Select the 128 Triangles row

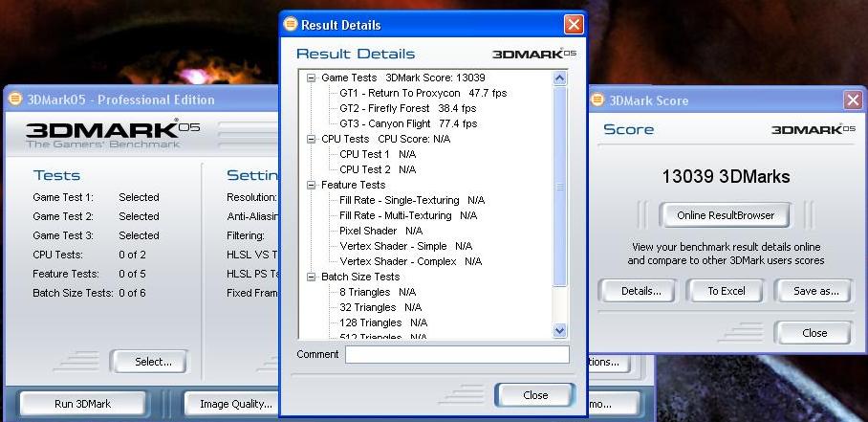(x=383, y=322)
